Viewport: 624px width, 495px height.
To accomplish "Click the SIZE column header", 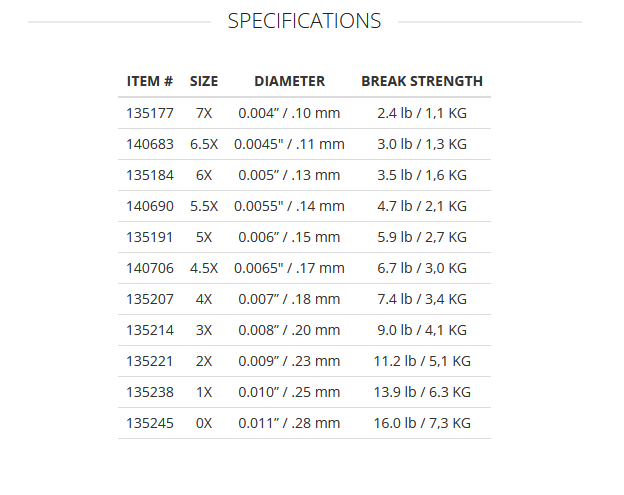I will (204, 81).
